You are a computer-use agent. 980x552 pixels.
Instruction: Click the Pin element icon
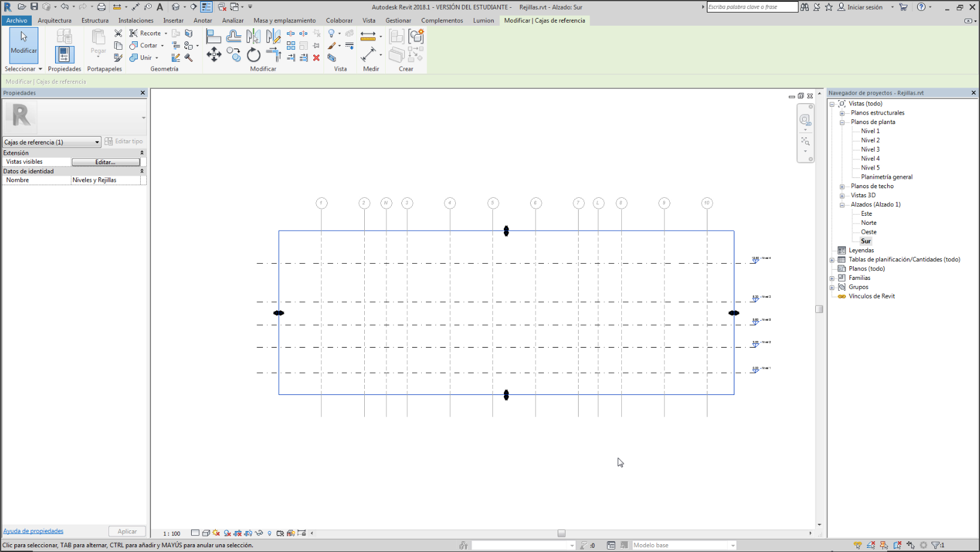pos(316,46)
